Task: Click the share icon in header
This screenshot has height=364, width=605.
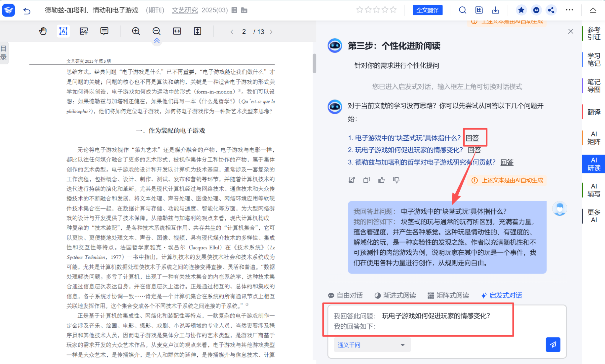Action: [x=551, y=10]
